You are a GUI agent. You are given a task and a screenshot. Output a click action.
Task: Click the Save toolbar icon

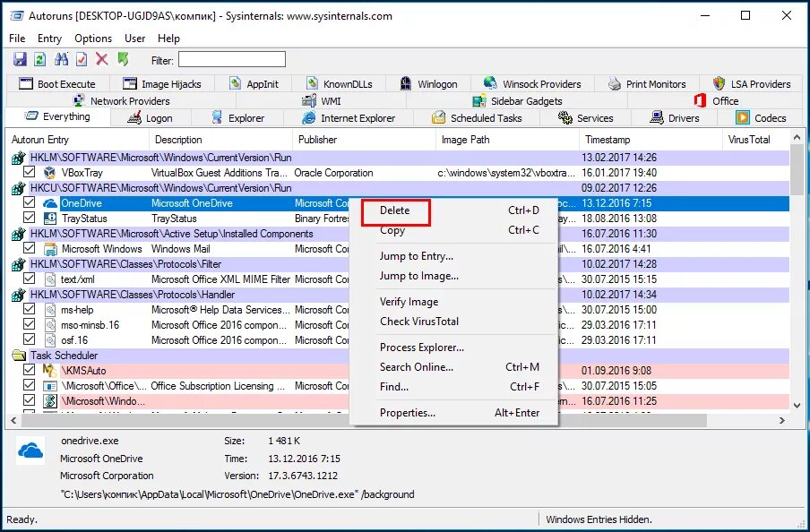tap(20, 59)
